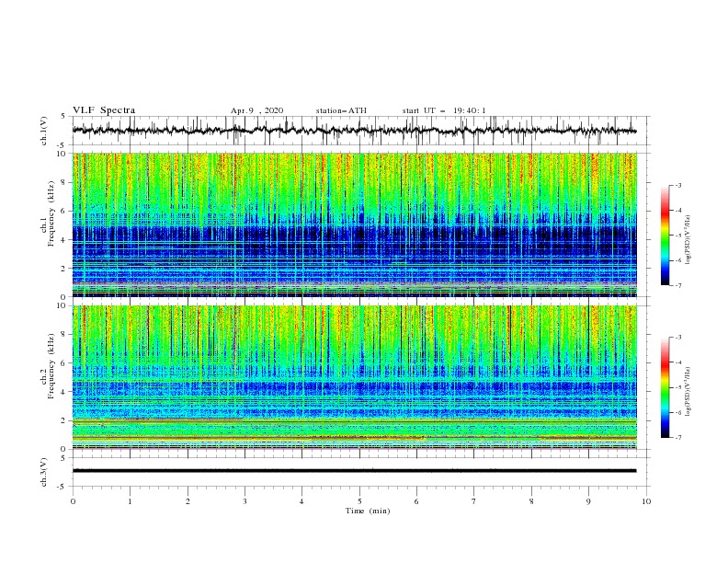Click the ch.1 voltage waveform trace
728x563 pixels.
354,131
